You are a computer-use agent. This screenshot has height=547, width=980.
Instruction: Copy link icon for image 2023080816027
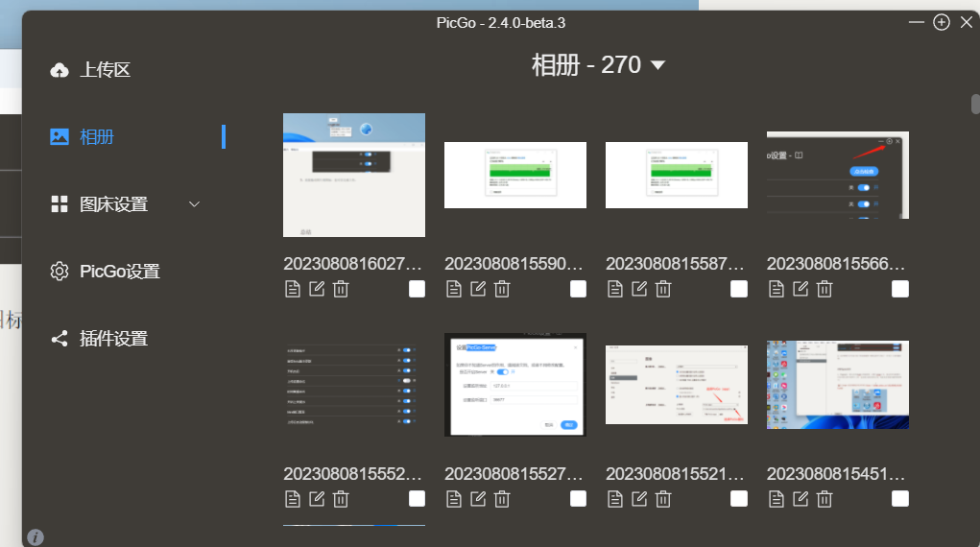point(293,289)
